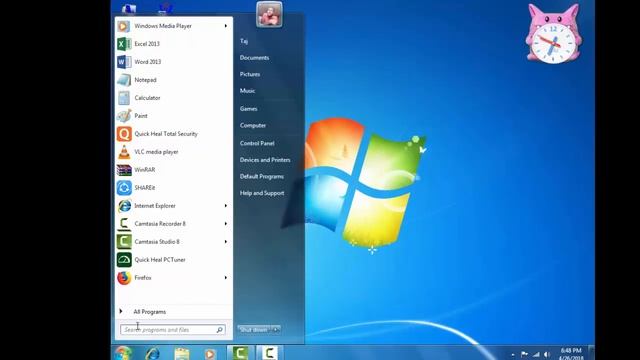This screenshot has height=360, width=640.
Task: Click the Firefox icon in start menu
Action: [124, 277]
